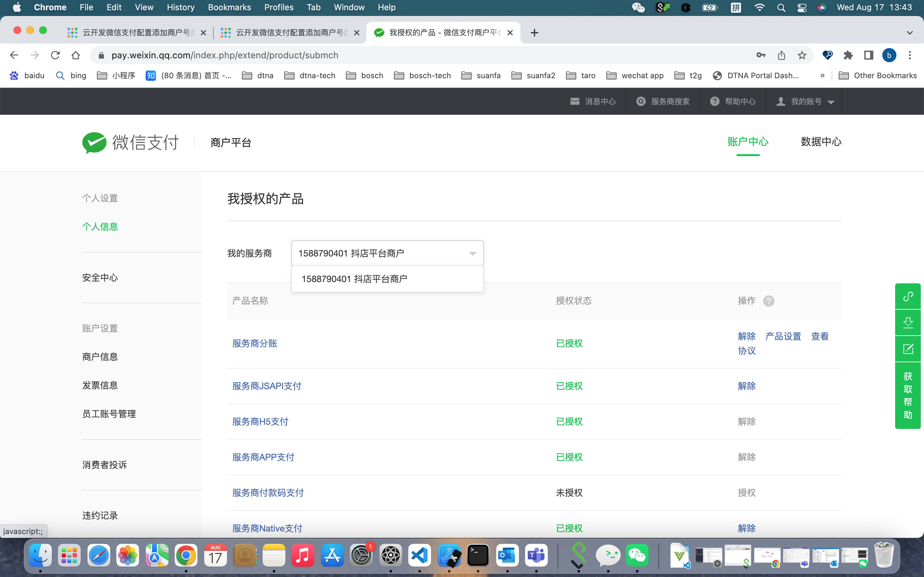Expand 我的服务商 dropdown arrow
Screen dimensions: 924x577
[x=472, y=254]
